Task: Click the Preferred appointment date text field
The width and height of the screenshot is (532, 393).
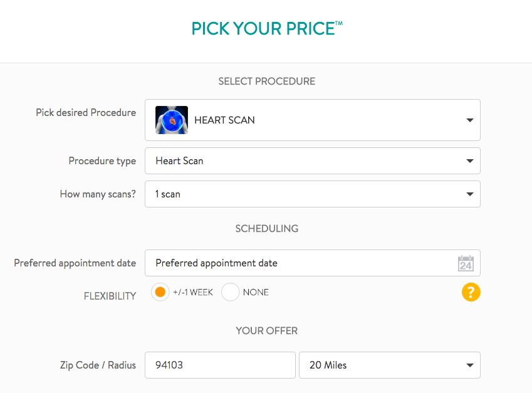Action: tap(301, 263)
